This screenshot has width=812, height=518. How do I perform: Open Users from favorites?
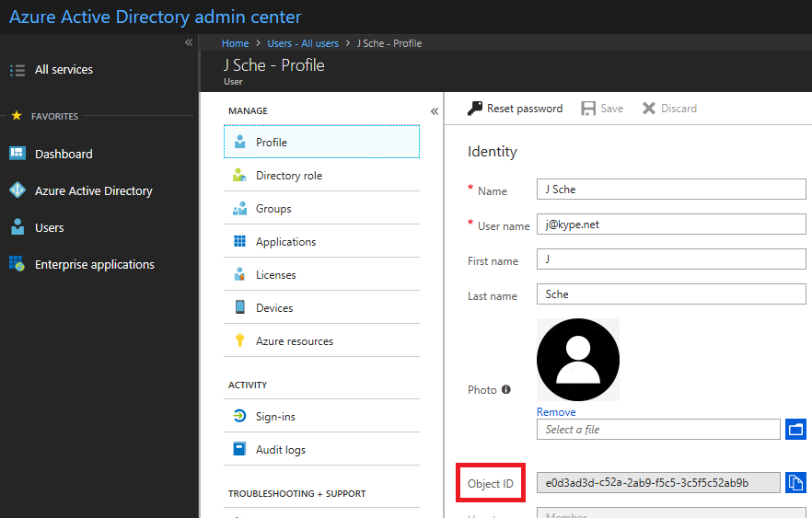tap(49, 227)
